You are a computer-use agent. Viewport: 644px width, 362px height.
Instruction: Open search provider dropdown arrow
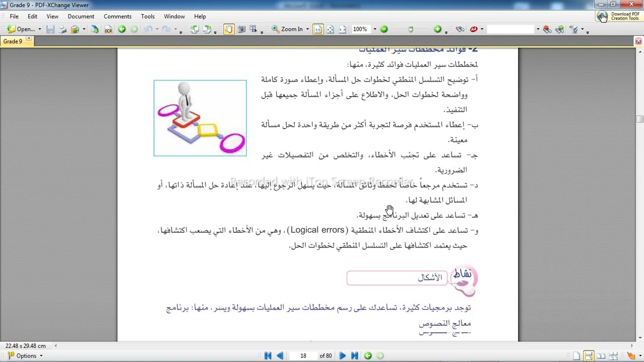482,29
